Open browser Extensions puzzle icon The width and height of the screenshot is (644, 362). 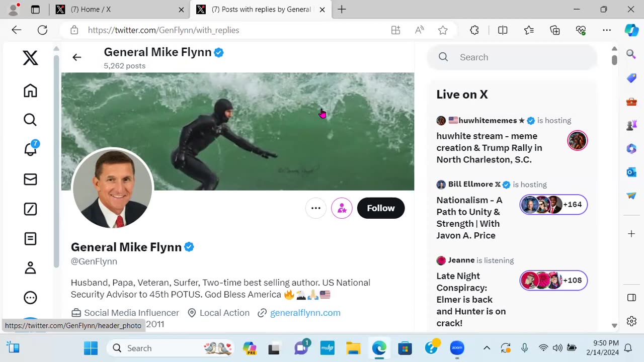[x=474, y=30]
